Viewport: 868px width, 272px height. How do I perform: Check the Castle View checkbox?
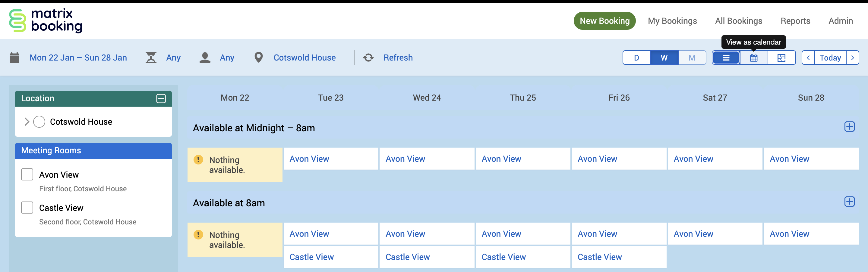tap(27, 208)
